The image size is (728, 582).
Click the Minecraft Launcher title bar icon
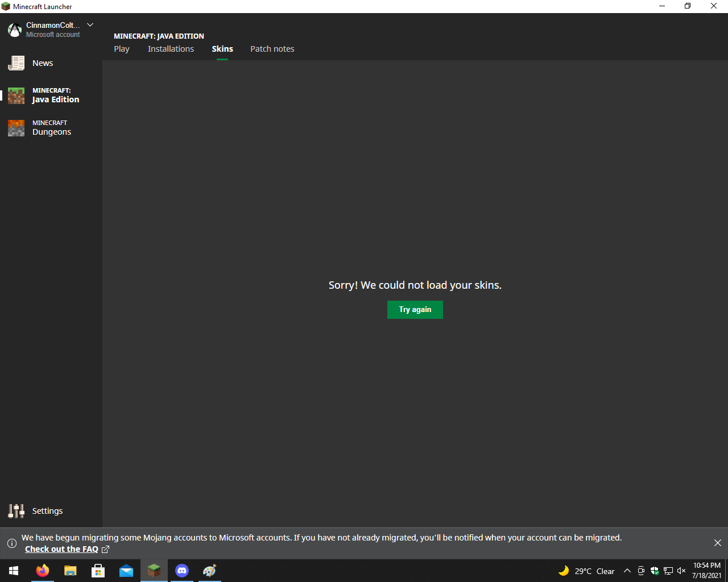click(6, 6)
